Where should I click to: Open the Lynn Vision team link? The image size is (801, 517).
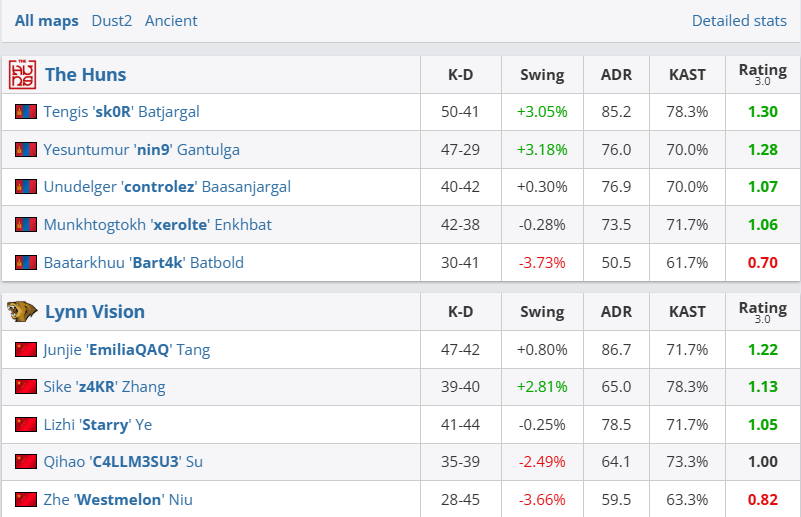(95, 312)
